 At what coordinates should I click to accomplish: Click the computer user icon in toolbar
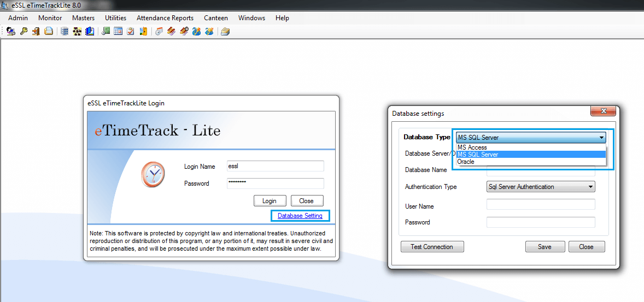(x=11, y=31)
